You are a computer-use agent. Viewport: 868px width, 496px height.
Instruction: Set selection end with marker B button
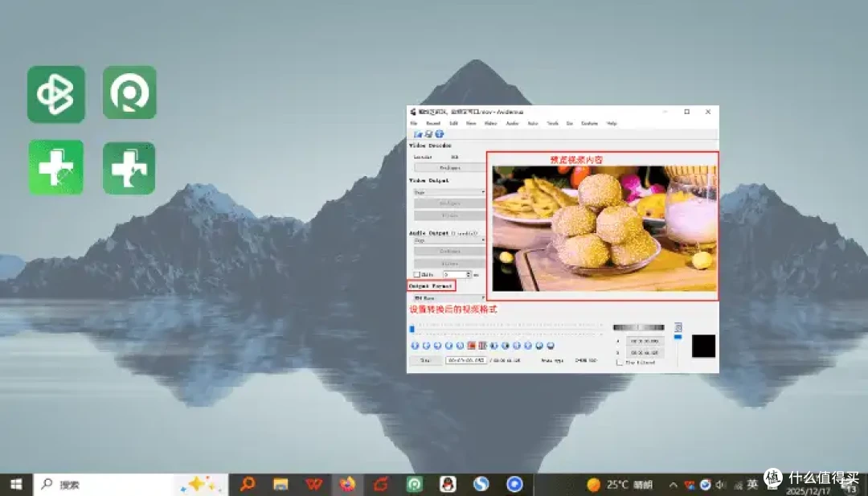pyautogui.click(x=482, y=346)
